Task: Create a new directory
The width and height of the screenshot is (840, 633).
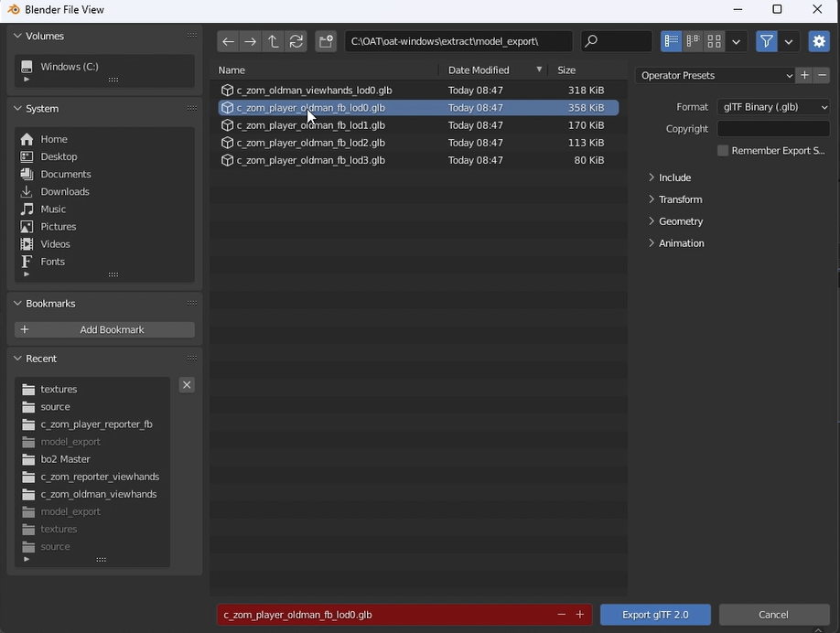Action: point(326,41)
